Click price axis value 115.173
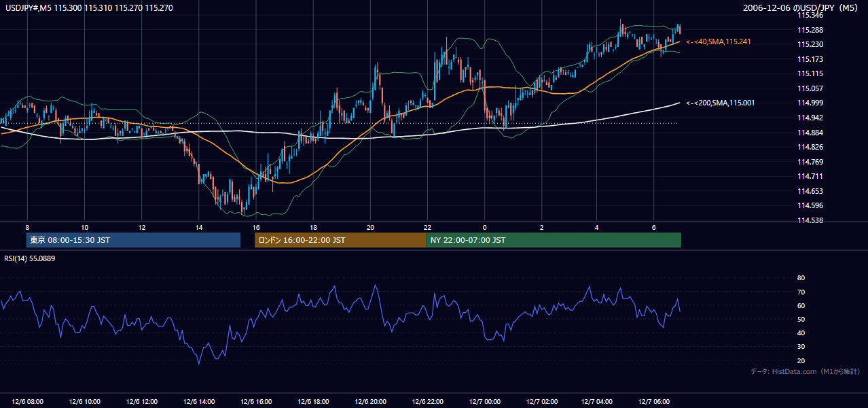The width and height of the screenshot is (868, 408). coord(810,59)
